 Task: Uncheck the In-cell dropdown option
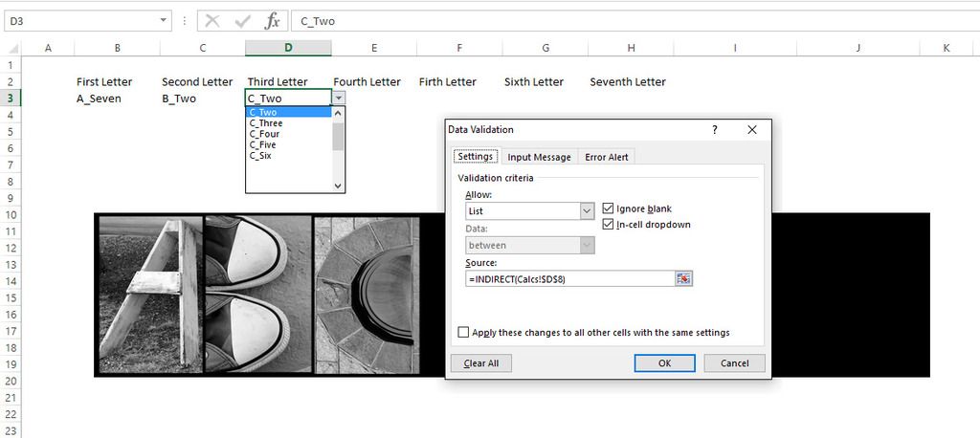point(609,225)
